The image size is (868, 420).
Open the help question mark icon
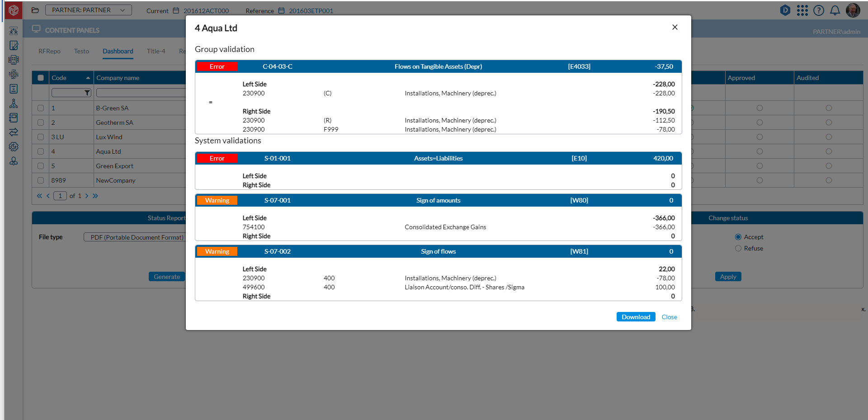[819, 10]
